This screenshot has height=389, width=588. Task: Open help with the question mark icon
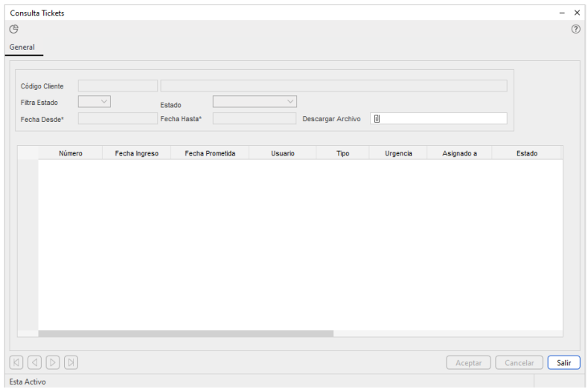pos(575,29)
